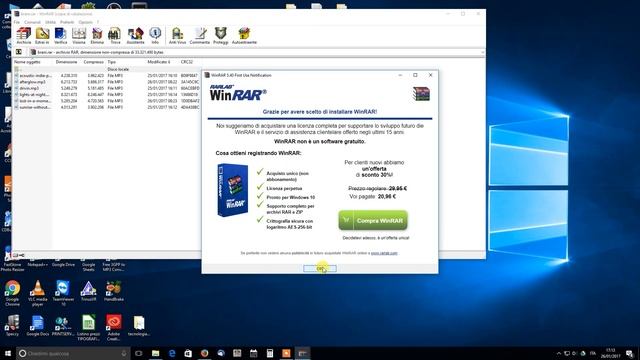Open the Utilità menu in WinRAR
The width and height of the screenshot is (640, 360).
pyautogui.click(x=50, y=22)
